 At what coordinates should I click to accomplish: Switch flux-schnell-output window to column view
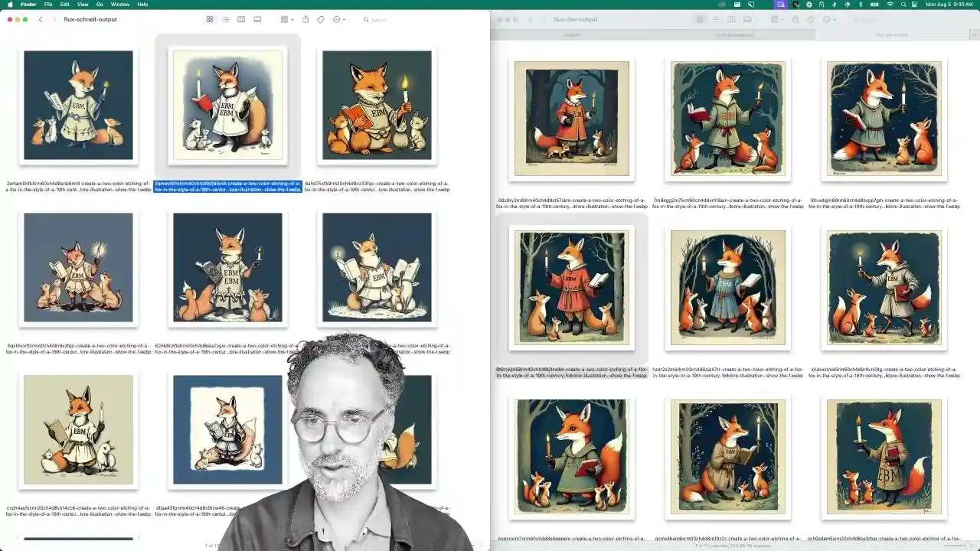tap(241, 19)
